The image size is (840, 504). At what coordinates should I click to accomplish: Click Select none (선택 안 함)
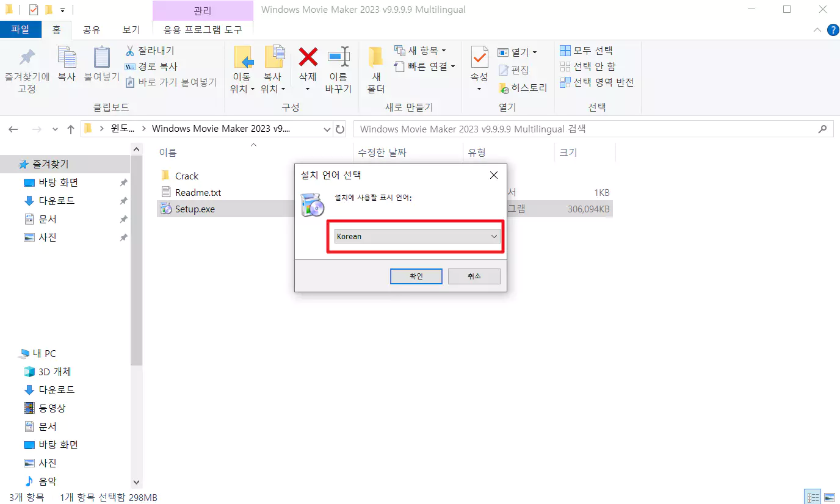pyautogui.click(x=588, y=67)
